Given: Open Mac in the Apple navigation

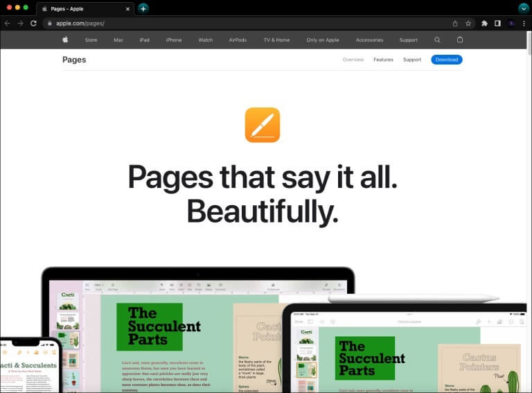Looking at the screenshot, I should pyautogui.click(x=118, y=40).
